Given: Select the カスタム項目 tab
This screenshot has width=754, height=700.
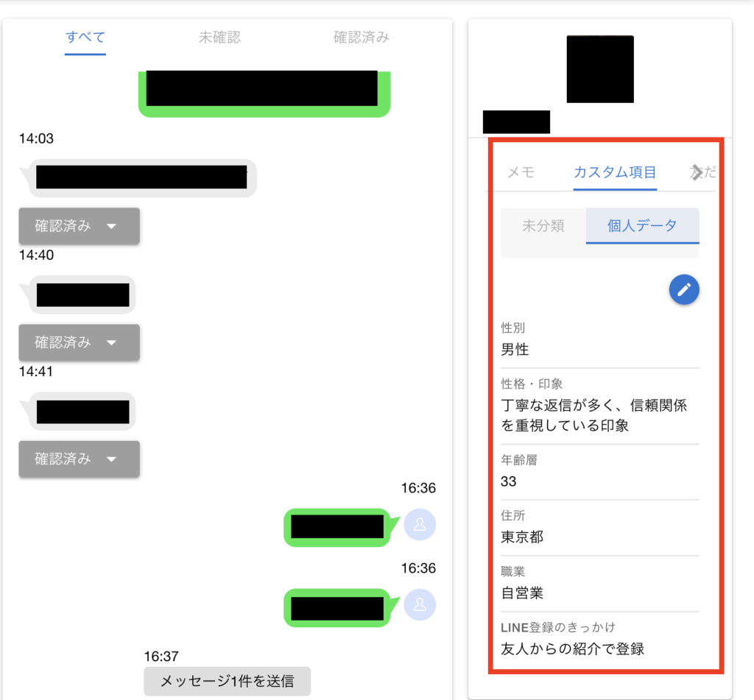Looking at the screenshot, I should point(615,172).
